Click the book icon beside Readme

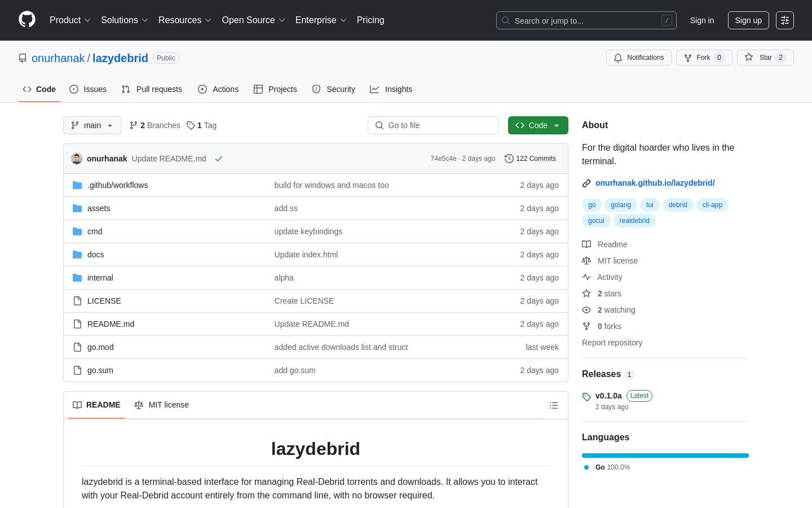pos(586,244)
